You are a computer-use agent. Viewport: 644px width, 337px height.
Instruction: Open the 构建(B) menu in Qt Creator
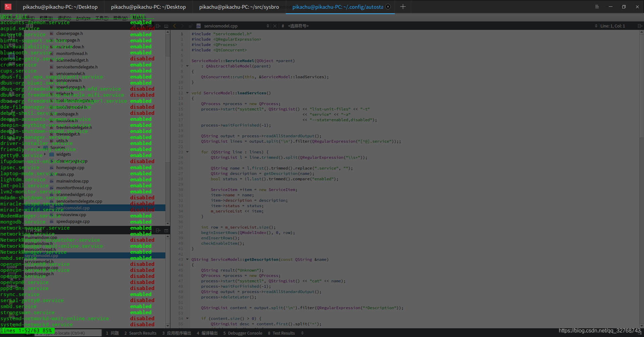46,18
